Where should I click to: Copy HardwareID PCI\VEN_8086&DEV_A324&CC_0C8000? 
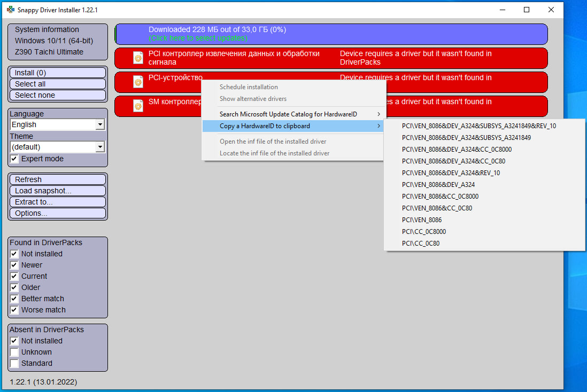pos(484,149)
